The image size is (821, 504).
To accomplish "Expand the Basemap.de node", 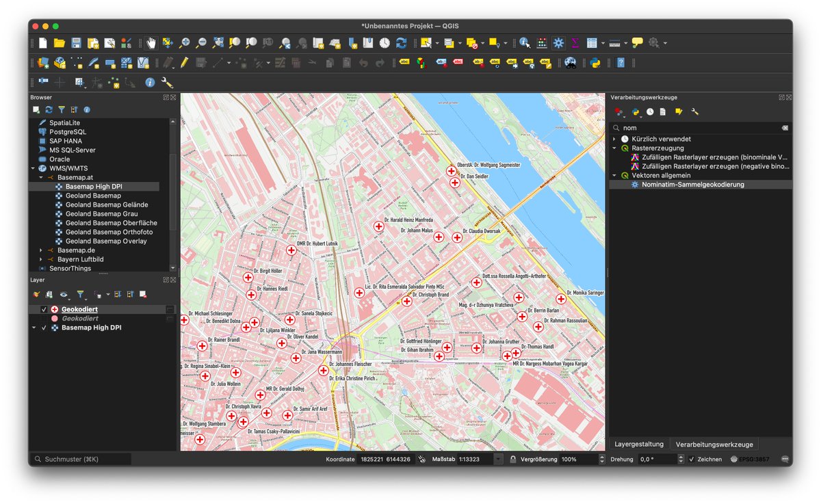I will (x=42, y=250).
